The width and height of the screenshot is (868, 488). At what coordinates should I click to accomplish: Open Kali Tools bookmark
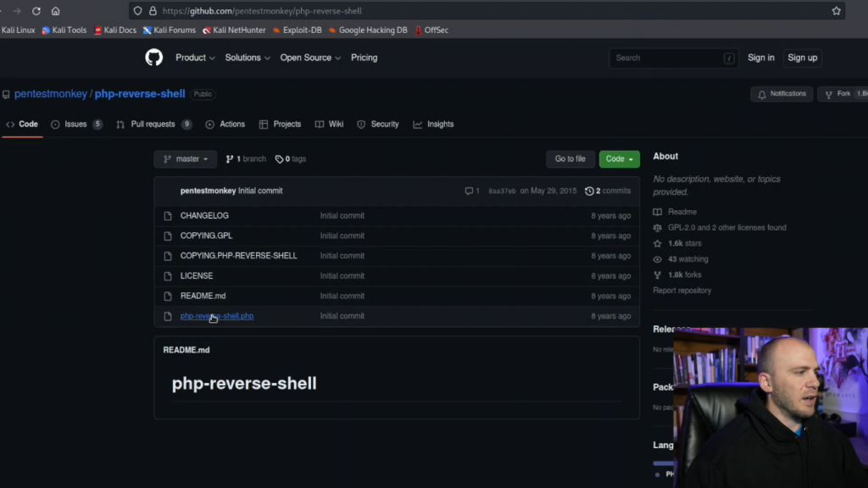click(64, 30)
